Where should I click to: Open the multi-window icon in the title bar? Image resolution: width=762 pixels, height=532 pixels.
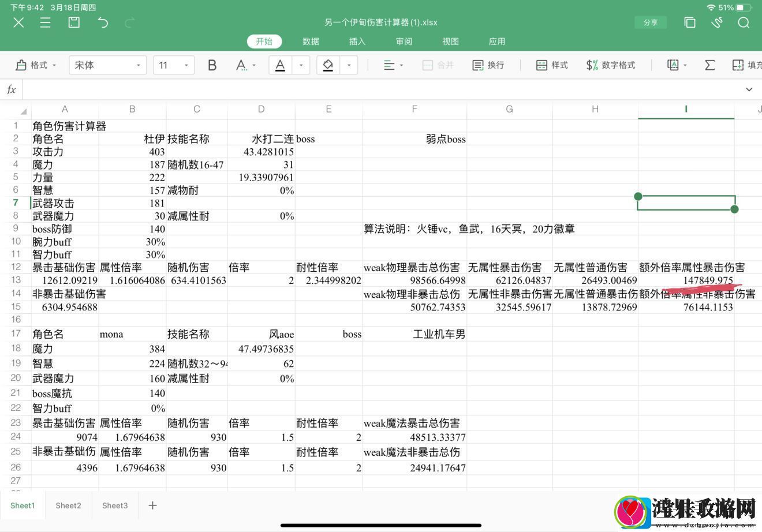click(x=689, y=23)
